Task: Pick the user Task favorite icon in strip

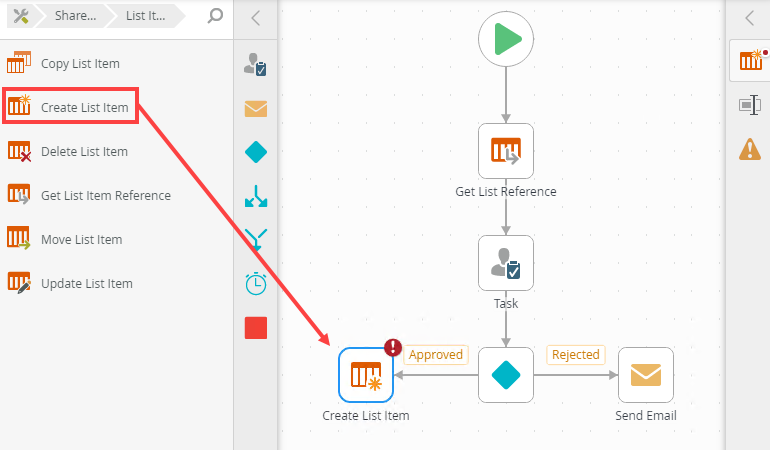Action: [x=255, y=64]
